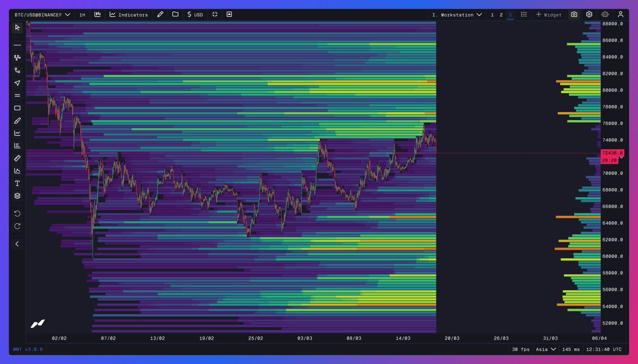Screen dimensions: 638x364
Task: Take a screenshot with the camera icon
Action: click(574, 15)
